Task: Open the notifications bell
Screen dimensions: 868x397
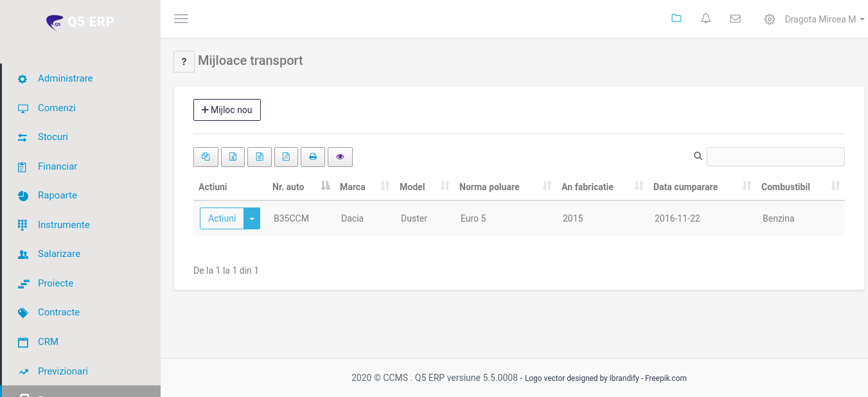Action: pyautogui.click(x=705, y=19)
